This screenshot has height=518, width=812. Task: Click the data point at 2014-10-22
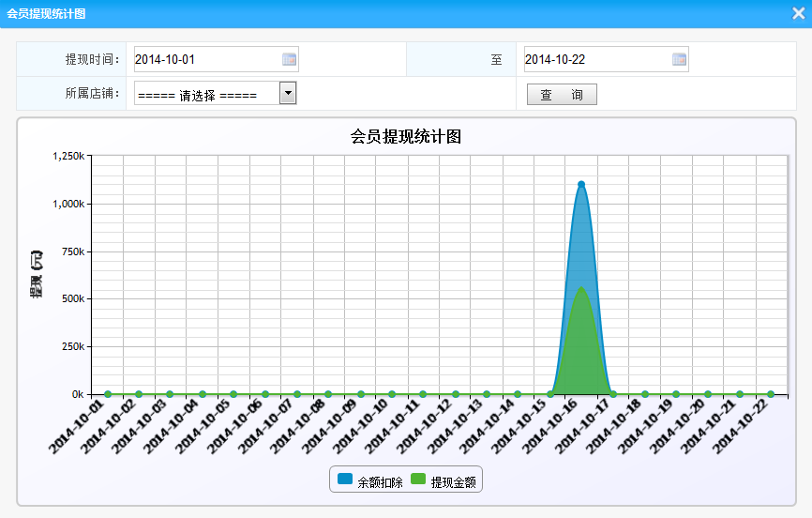tap(771, 394)
